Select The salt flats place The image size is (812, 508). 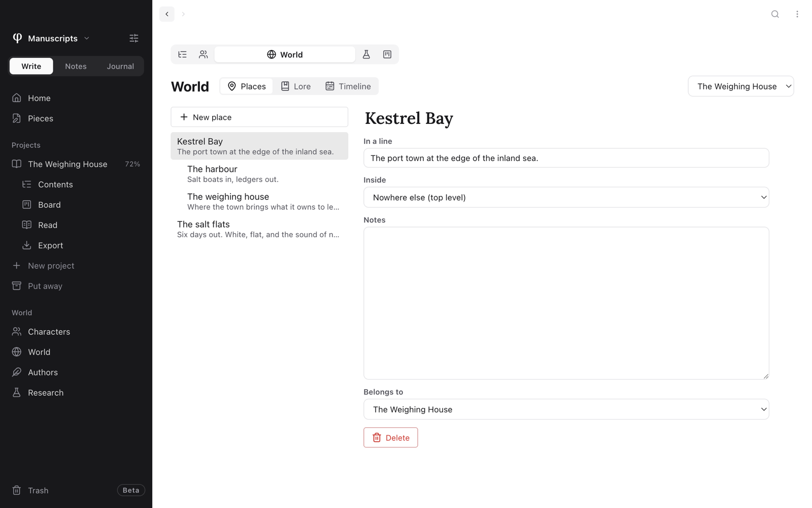[259, 229]
